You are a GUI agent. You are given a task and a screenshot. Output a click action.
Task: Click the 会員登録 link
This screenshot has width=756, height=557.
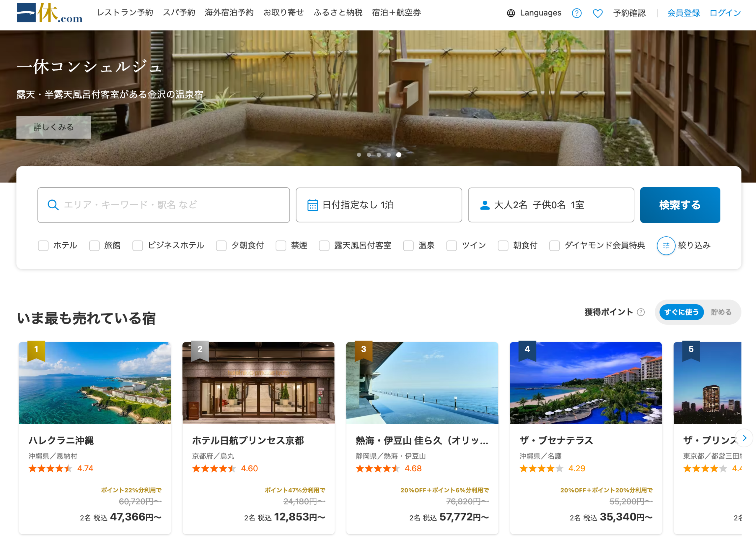[x=683, y=13]
